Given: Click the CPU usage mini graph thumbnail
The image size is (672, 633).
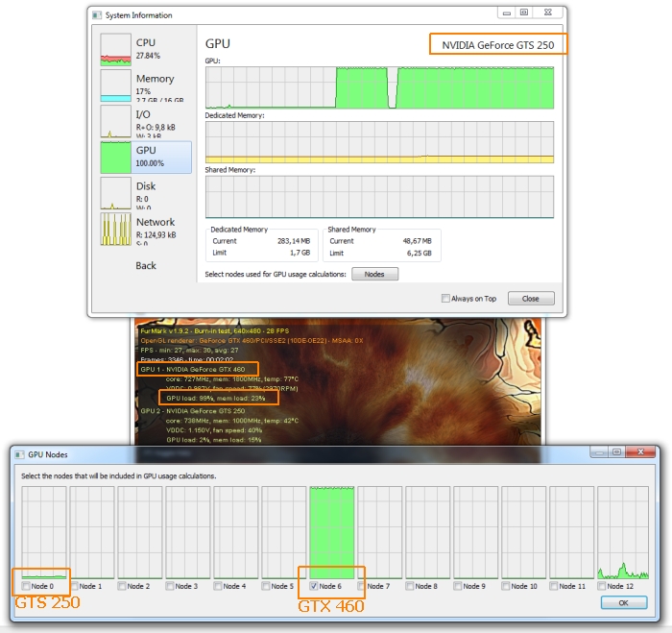Looking at the screenshot, I should click(116, 49).
